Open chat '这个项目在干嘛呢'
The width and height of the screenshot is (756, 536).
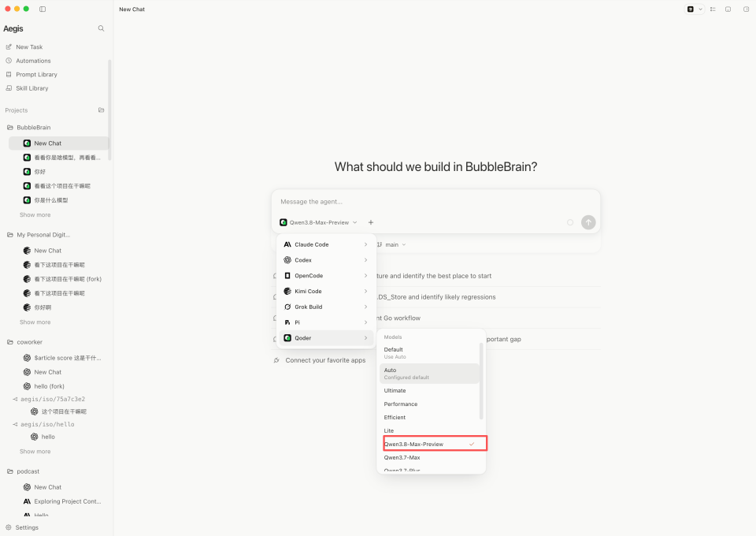[x=64, y=411]
